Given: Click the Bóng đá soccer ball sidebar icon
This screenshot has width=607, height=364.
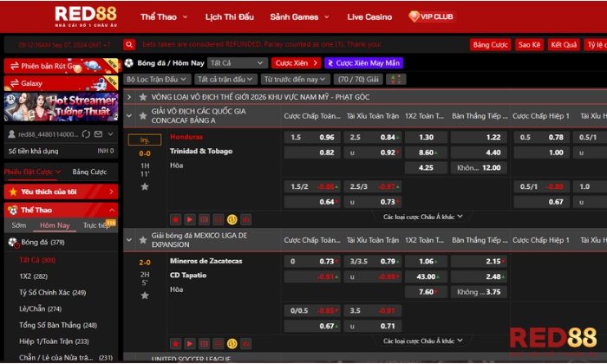Looking at the screenshot, I should coord(13,243).
